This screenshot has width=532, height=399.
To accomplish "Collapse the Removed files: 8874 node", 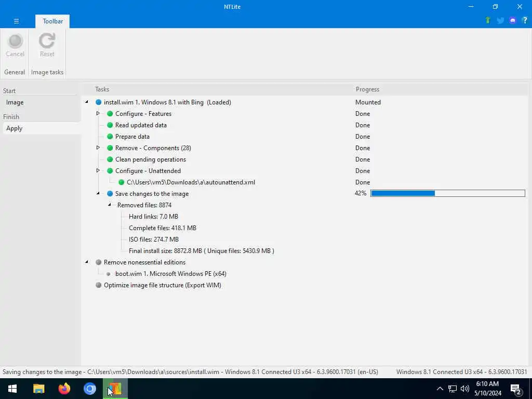I will pos(110,205).
